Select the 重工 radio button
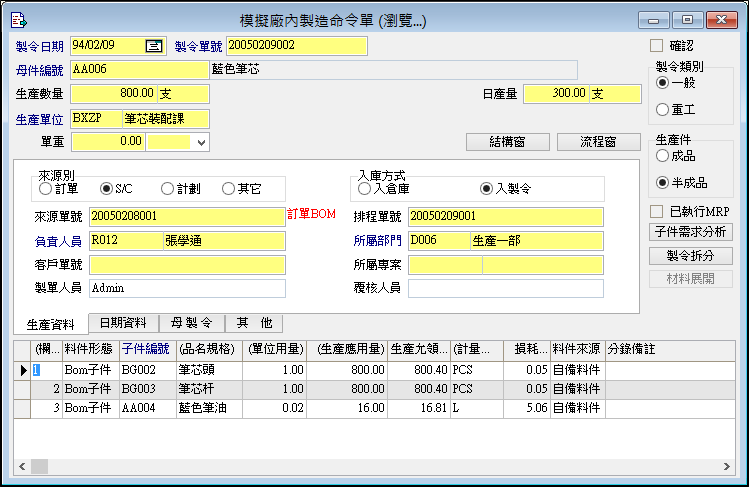 (662, 108)
